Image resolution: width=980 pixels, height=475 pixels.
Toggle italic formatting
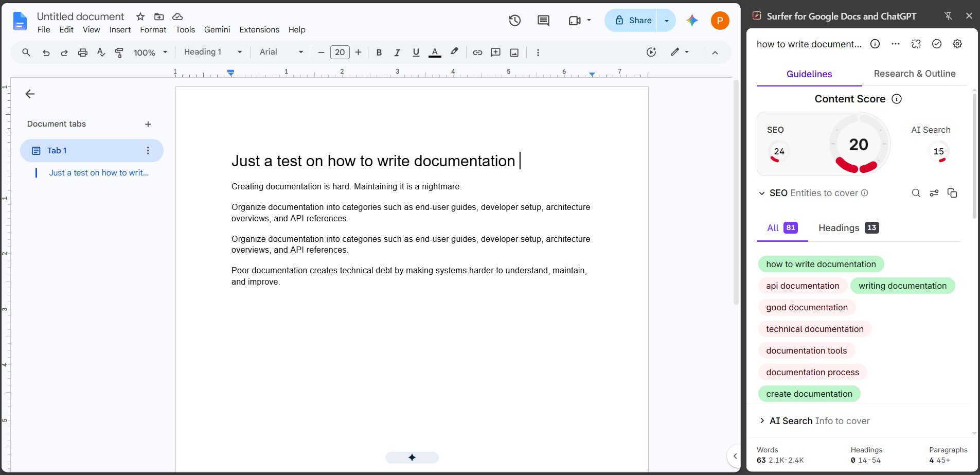[x=397, y=52]
